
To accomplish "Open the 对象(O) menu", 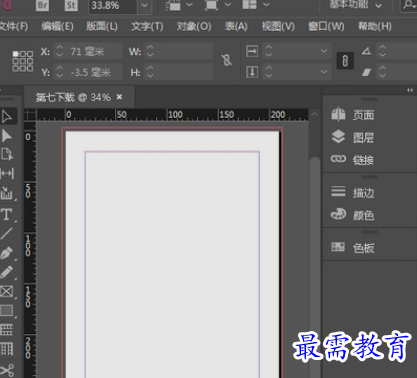I will click(194, 26).
